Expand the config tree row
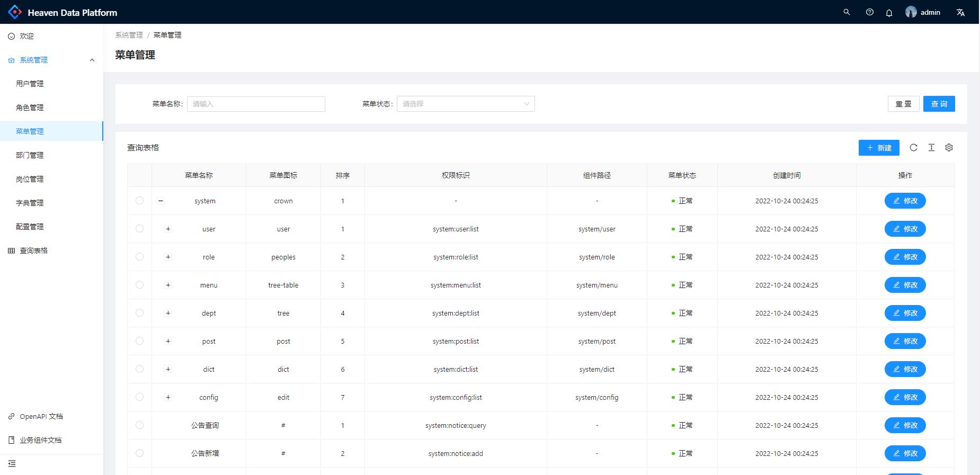Screen dimensions: 980x475 click(168, 397)
